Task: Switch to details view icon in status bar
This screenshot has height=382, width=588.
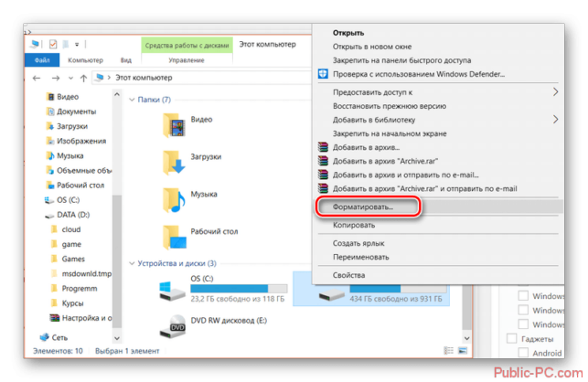Action: click(448, 351)
